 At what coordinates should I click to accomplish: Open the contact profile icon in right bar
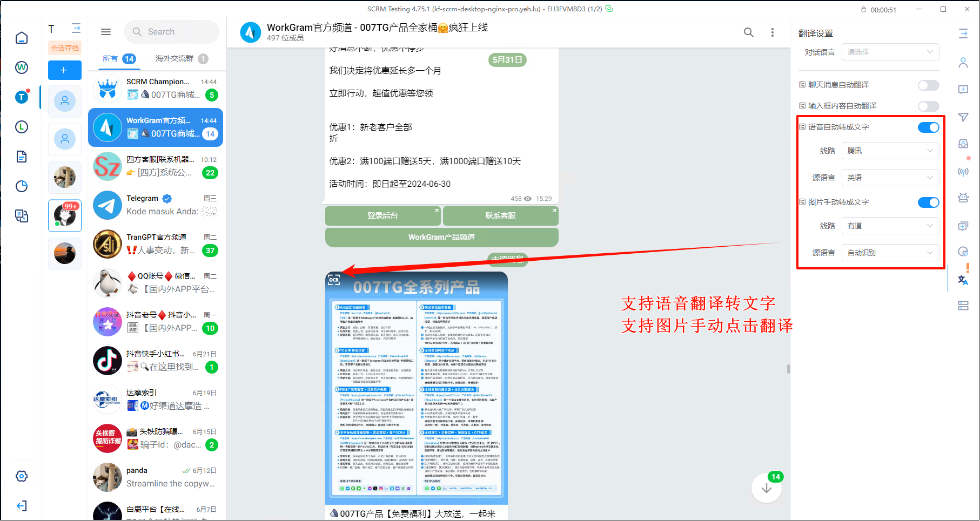[x=963, y=63]
